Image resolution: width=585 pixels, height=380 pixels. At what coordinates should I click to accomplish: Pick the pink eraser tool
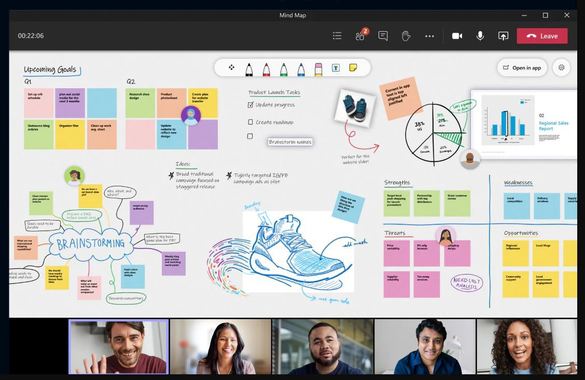coord(318,69)
